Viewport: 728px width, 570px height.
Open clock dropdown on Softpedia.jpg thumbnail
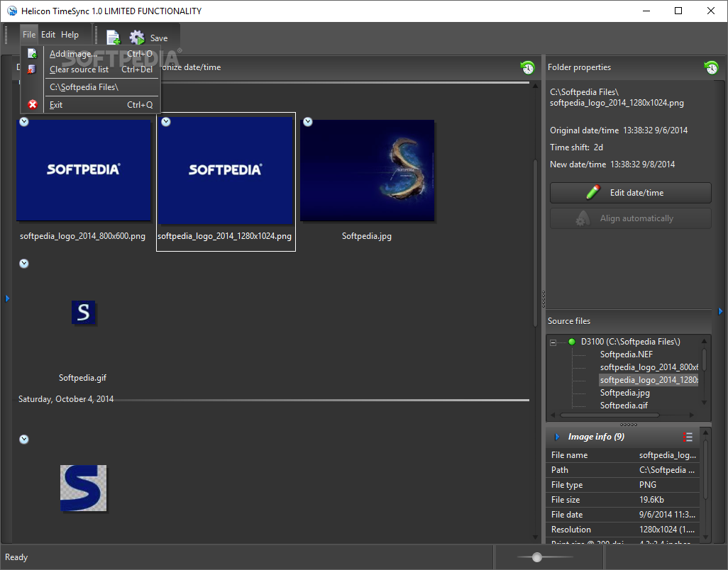[x=308, y=122]
